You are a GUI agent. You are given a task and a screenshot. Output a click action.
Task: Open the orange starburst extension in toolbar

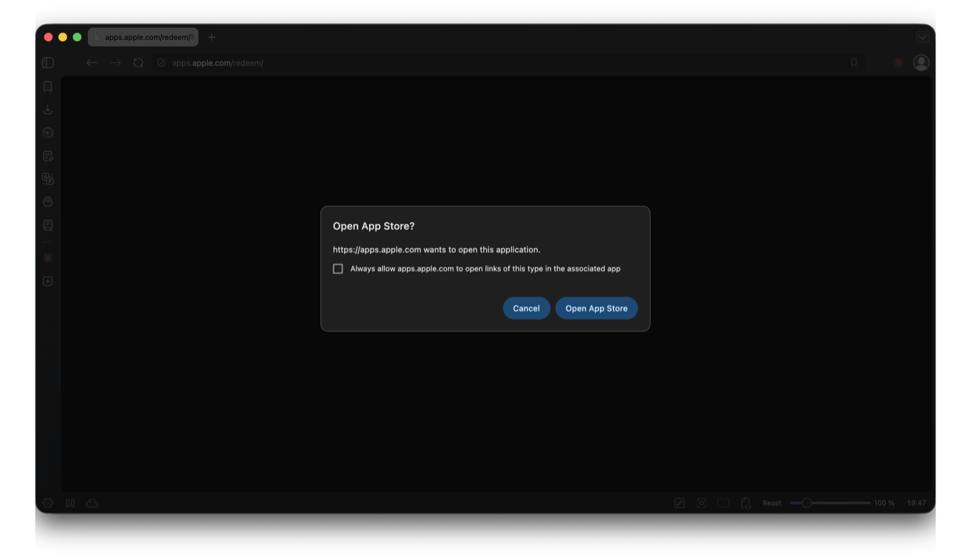898,62
